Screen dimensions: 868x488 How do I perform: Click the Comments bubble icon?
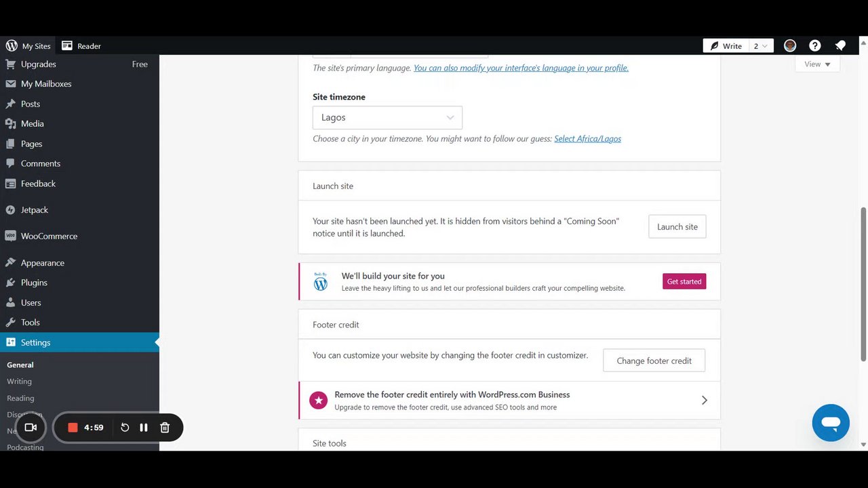tap(10, 163)
